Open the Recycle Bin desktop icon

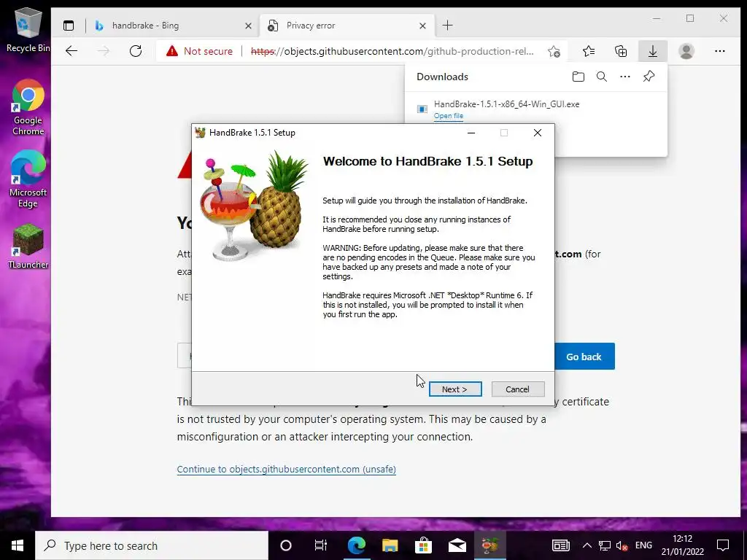(28, 29)
